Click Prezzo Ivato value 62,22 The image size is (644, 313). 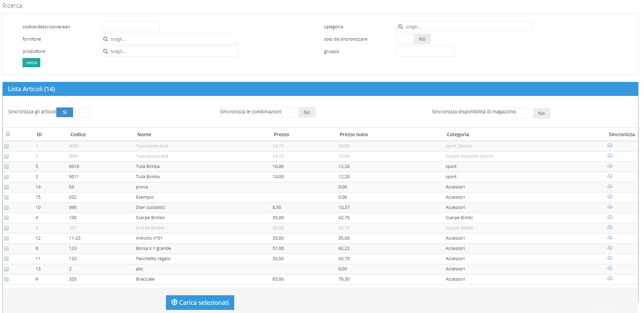pyautogui.click(x=344, y=248)
